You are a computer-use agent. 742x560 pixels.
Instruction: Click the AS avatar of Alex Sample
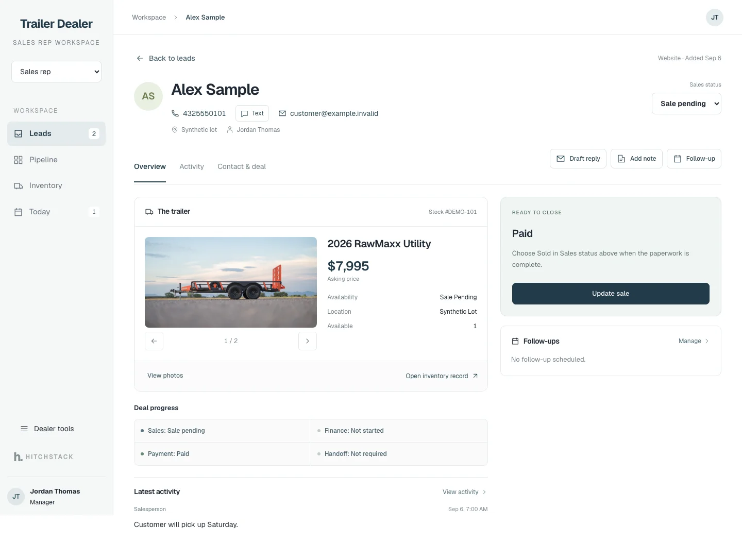tap(148, 96)
